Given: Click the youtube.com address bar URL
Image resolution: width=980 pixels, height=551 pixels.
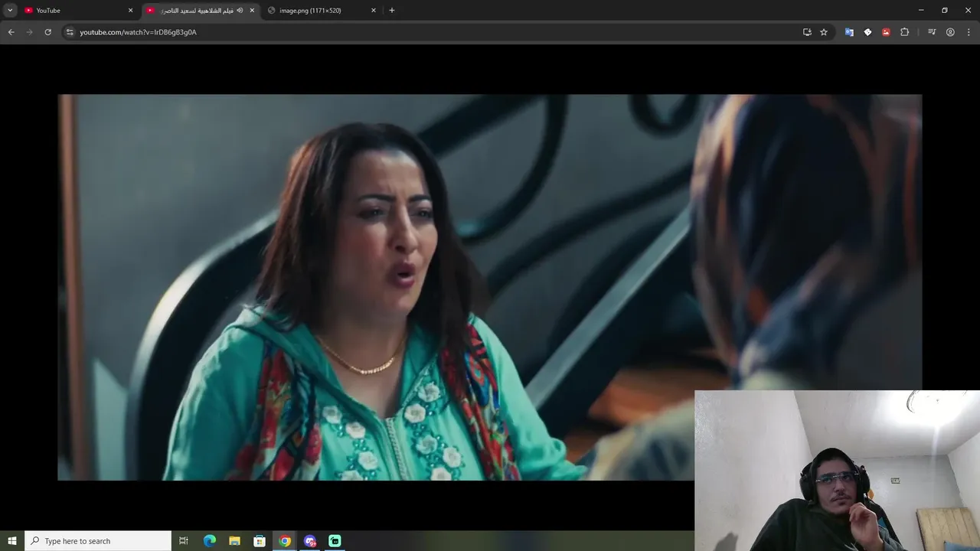Looking at the screenshot, I should coord(138,32).
